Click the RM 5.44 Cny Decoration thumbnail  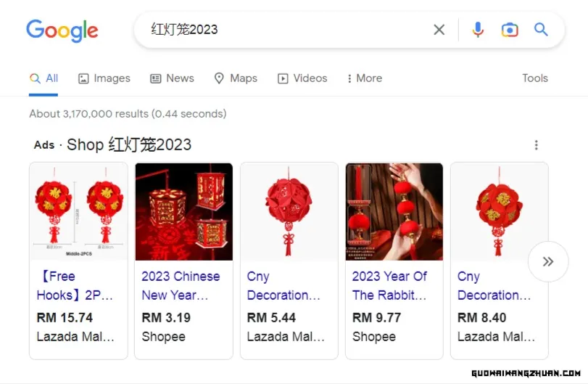(x=289, y=212)
